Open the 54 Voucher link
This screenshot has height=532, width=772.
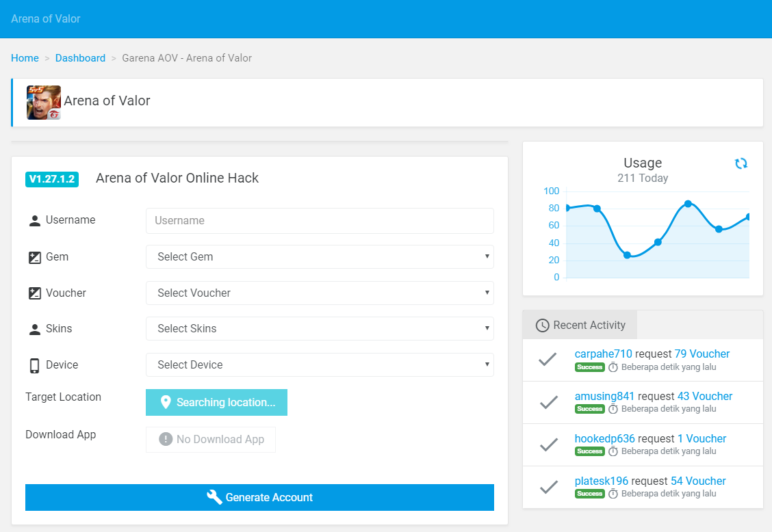[x=698, y=481]
